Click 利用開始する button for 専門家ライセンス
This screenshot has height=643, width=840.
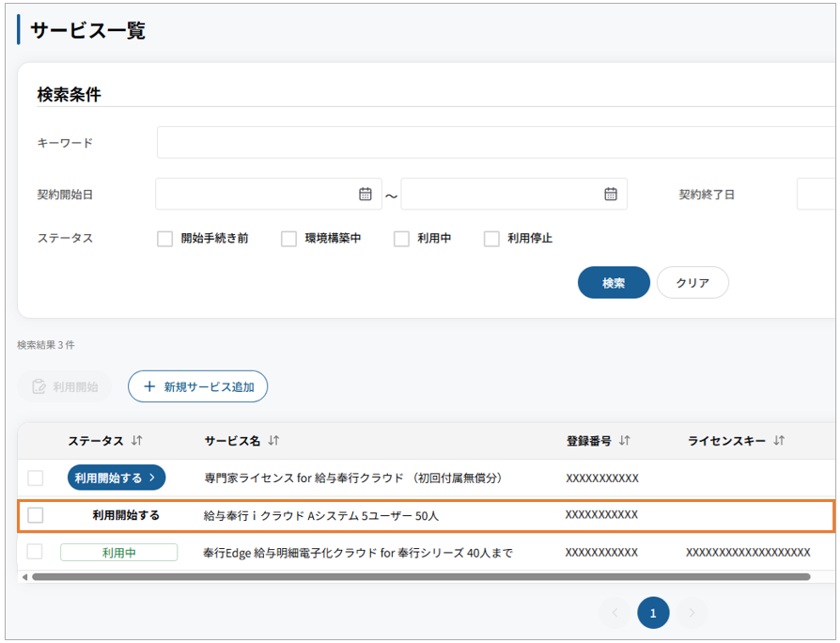click(117, 478)
